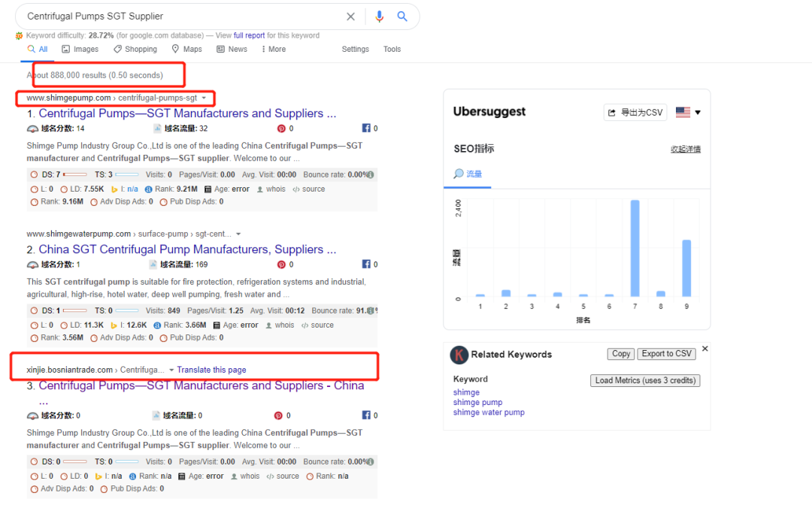Click Load Metrics (uses 3 credits) button
Viewport: 812px width, 508px height.
point(645,380)
